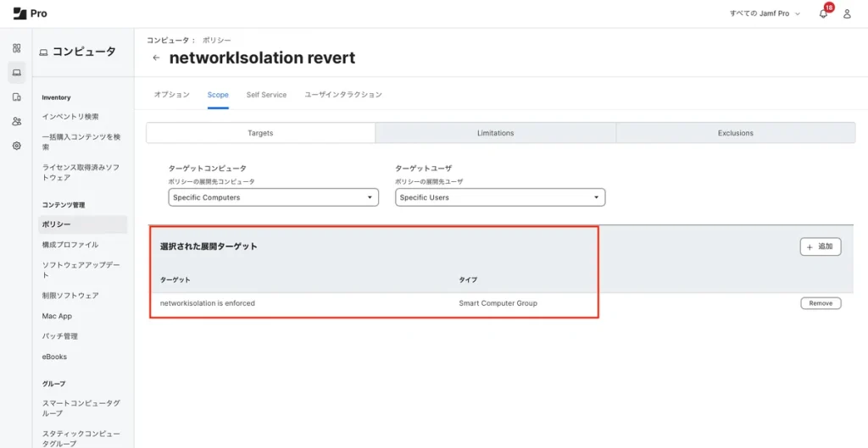
Task: Open the Users icon in left rail
Action: point(16,121)
